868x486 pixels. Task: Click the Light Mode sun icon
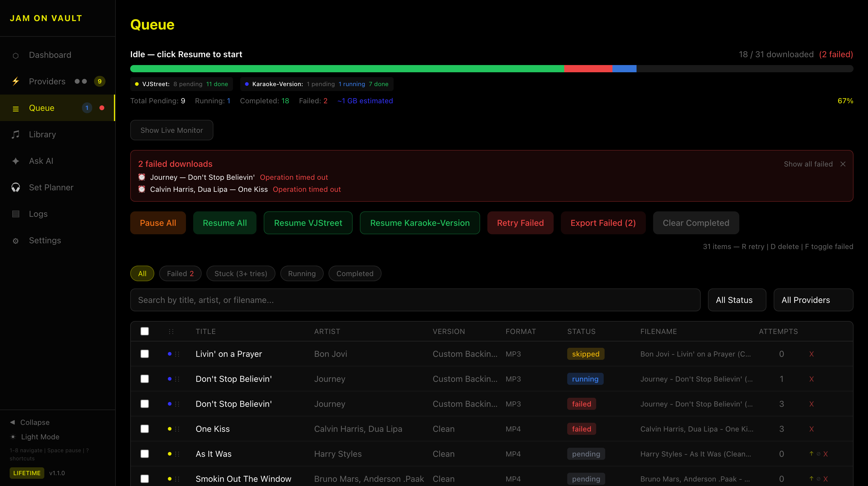pos(13,437)
